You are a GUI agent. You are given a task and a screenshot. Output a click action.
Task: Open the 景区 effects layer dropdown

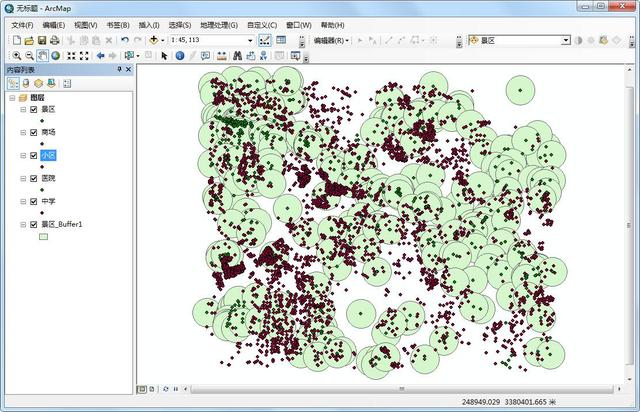pos(566,40)
